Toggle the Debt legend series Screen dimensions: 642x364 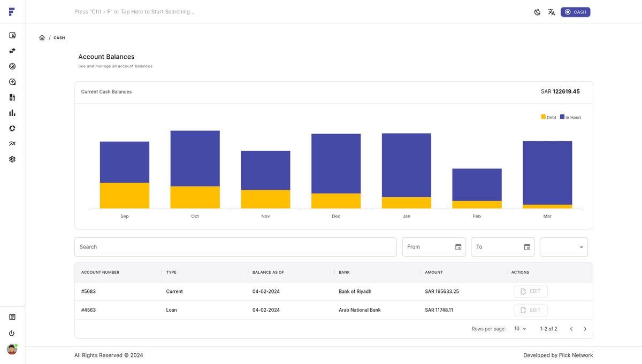[548, 117]
